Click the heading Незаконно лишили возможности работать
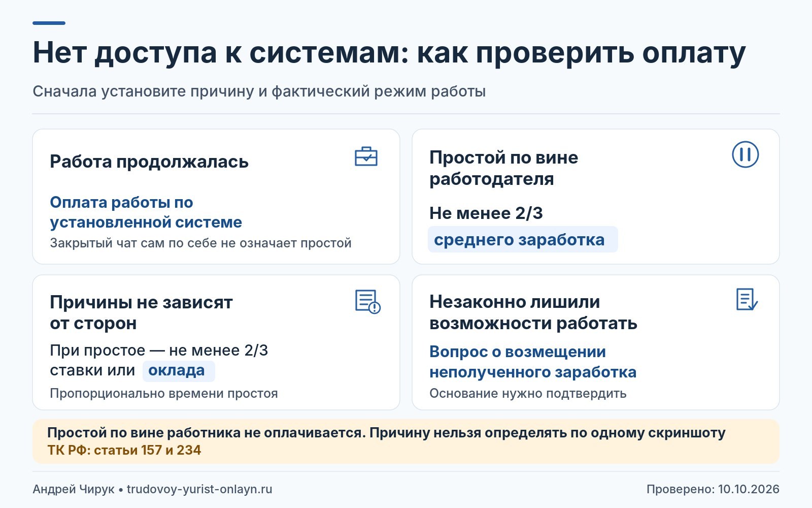Viewport: 812px width, 508px height. point(533,312)
